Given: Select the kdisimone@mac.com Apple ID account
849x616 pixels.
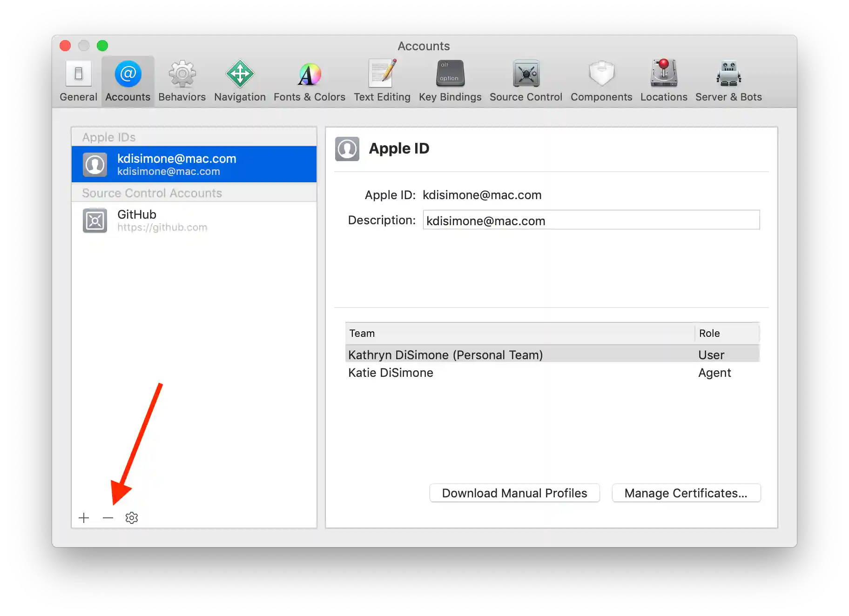Looking at the screenshot, I should (x=194, y=164).
